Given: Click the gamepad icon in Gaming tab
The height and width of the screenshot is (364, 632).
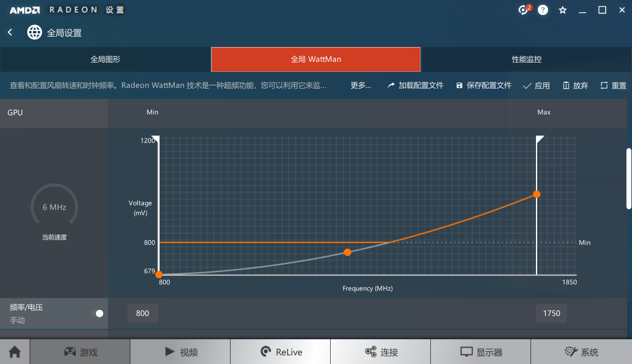Looking at the screenshot, I should [70, 352].
